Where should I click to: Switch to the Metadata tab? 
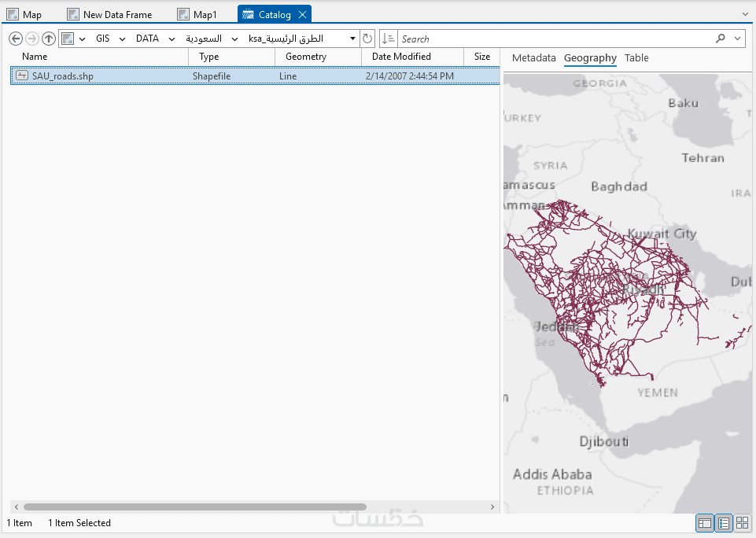(533, 57)
